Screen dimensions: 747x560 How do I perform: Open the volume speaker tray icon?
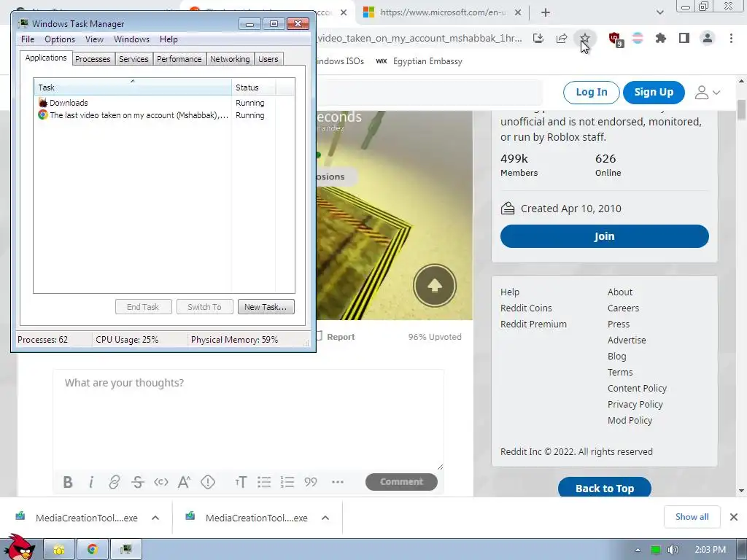673,550
